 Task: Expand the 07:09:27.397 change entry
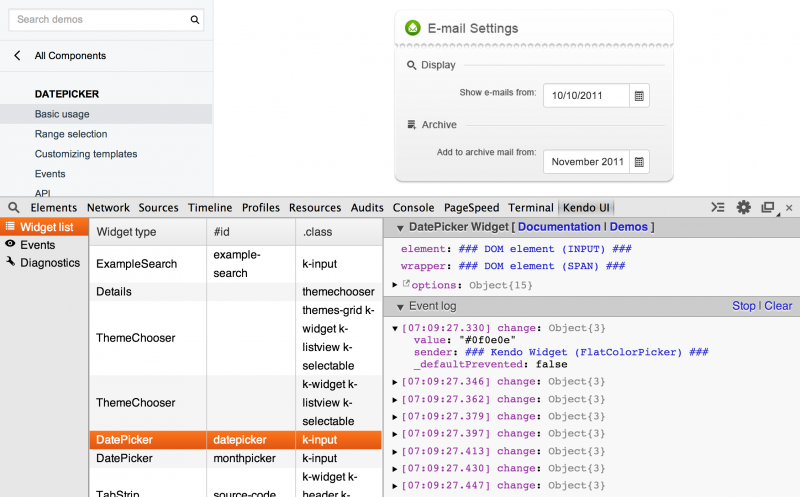point(394,434)
